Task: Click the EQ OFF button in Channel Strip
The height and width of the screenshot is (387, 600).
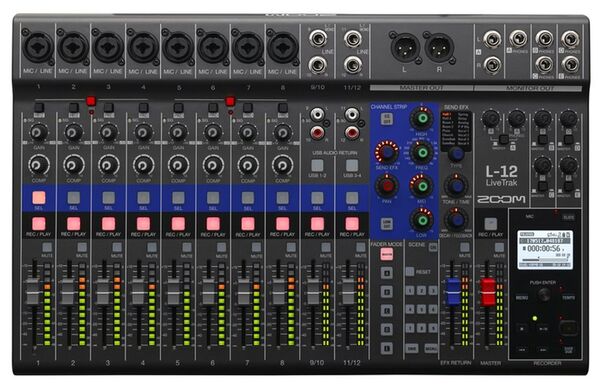Action: tap(387, 119)
